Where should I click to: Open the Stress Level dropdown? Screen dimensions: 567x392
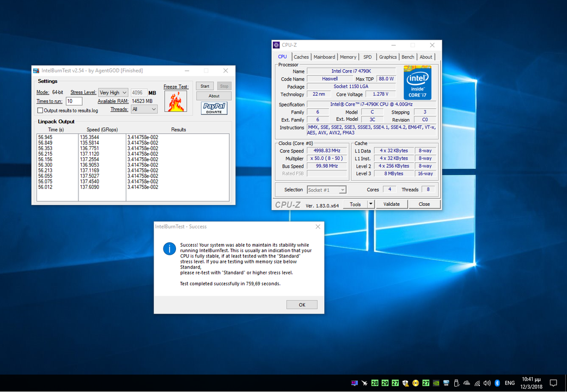pos(113,93)
